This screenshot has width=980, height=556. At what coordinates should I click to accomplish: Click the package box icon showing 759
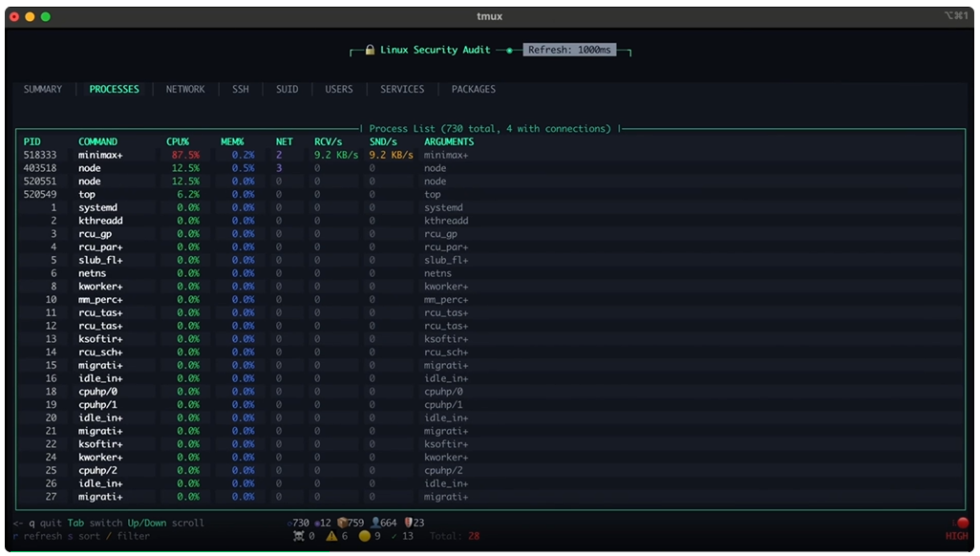coord(342,523)
